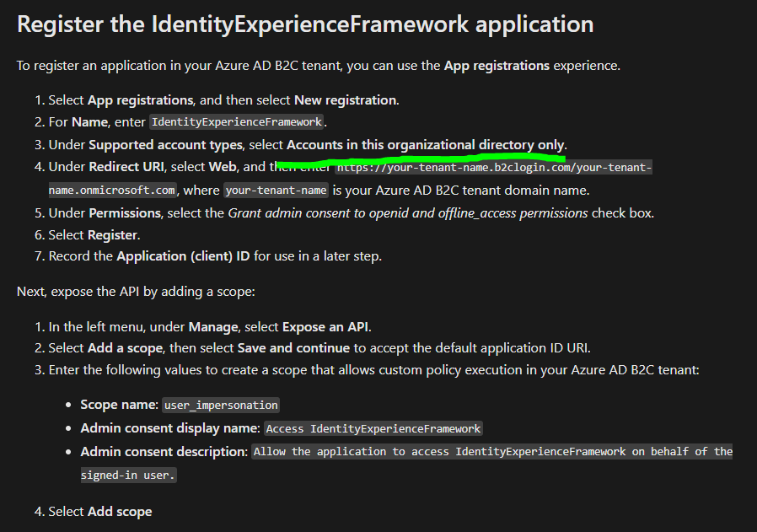The width and height of the screenshot is (757, 532).
Task: Click the bold "Expose an API" text
Action: [x=326, y=327]
